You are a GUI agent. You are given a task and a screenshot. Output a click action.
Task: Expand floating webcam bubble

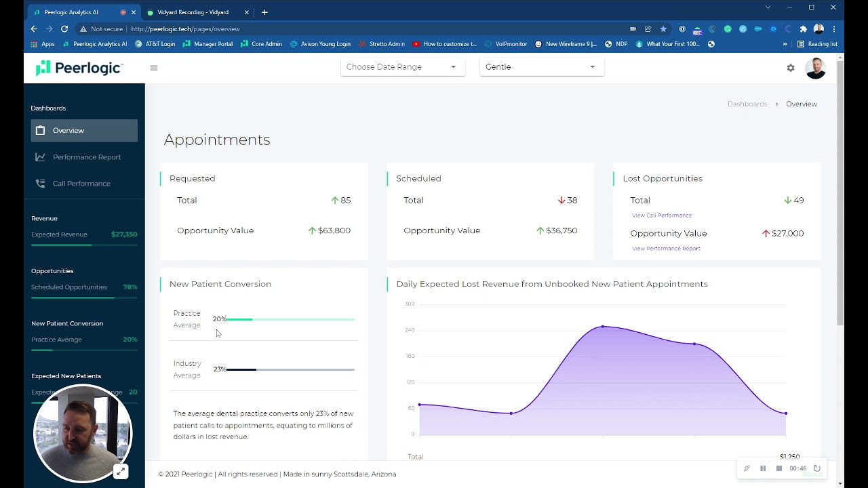click(x=120, y=472)
